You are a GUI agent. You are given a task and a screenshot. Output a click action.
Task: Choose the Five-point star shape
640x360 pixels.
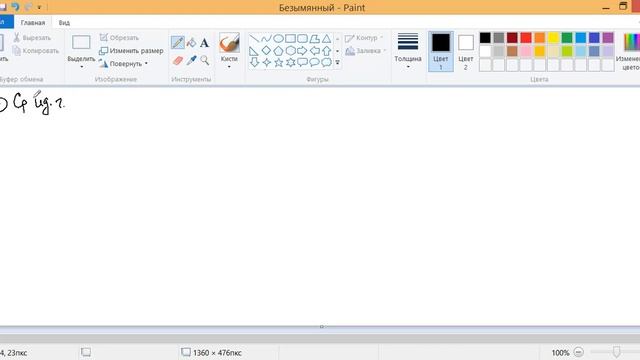[278, 62]
